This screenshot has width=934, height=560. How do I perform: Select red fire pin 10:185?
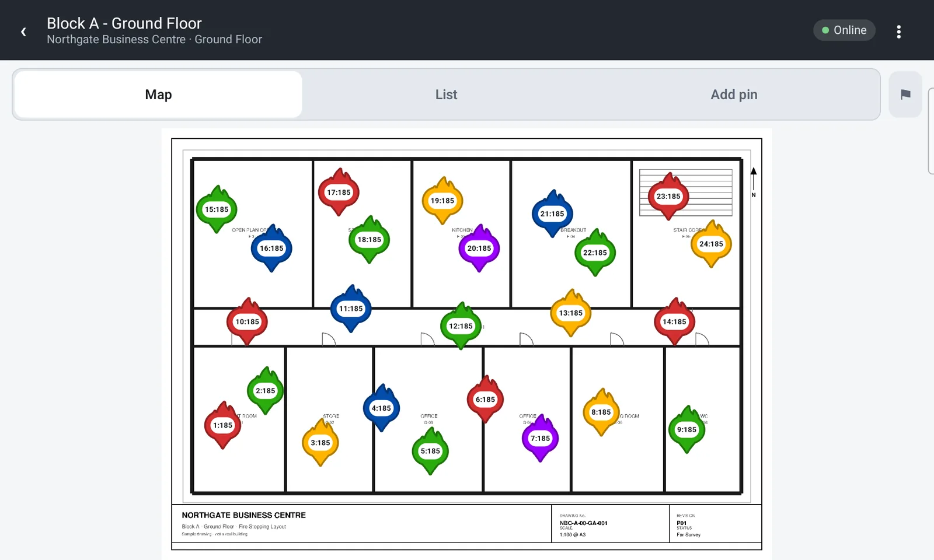[x=247, y=322]
